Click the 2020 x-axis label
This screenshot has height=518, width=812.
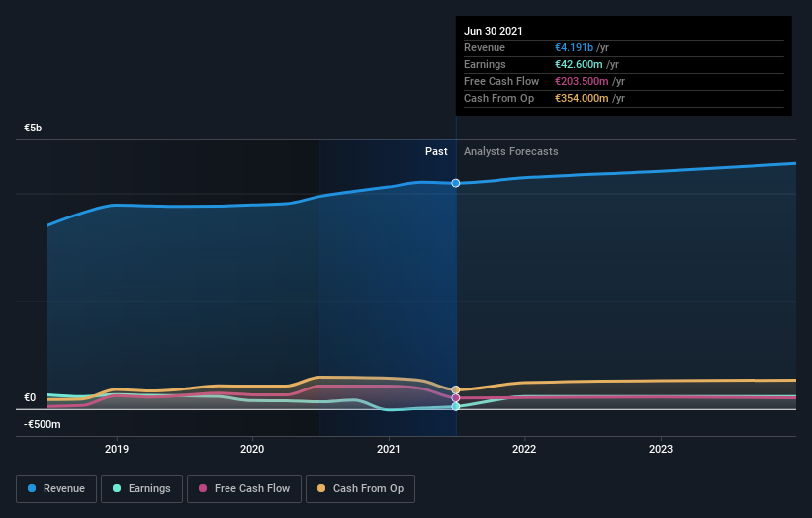[x=252, y=449]
